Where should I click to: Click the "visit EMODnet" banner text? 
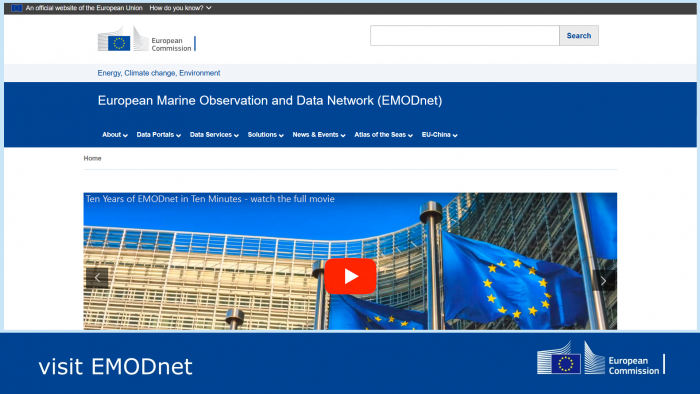115,367
